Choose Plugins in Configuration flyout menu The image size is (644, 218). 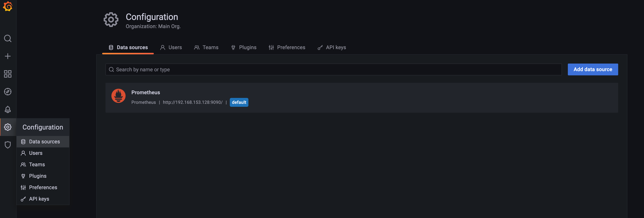point(37,176)
